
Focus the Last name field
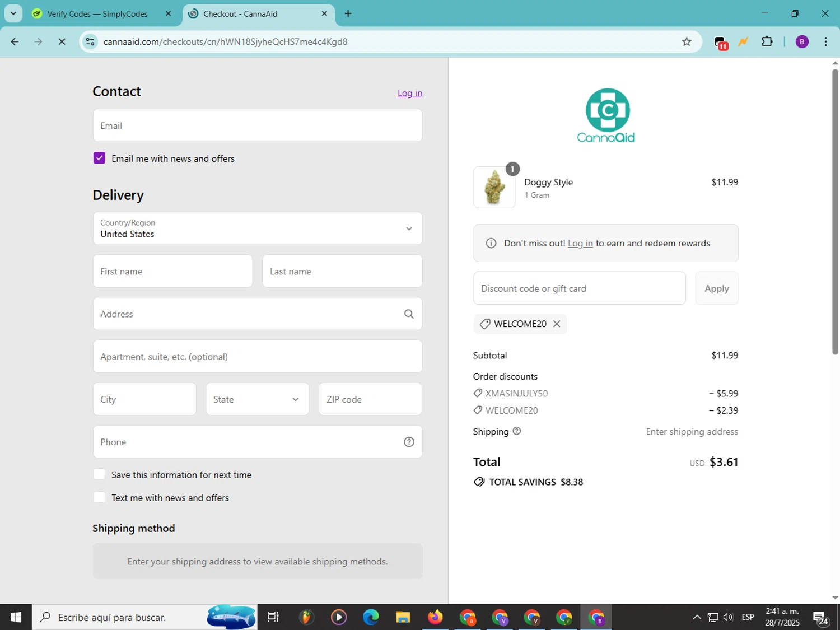pyautogui.click(x=342, y=271)
